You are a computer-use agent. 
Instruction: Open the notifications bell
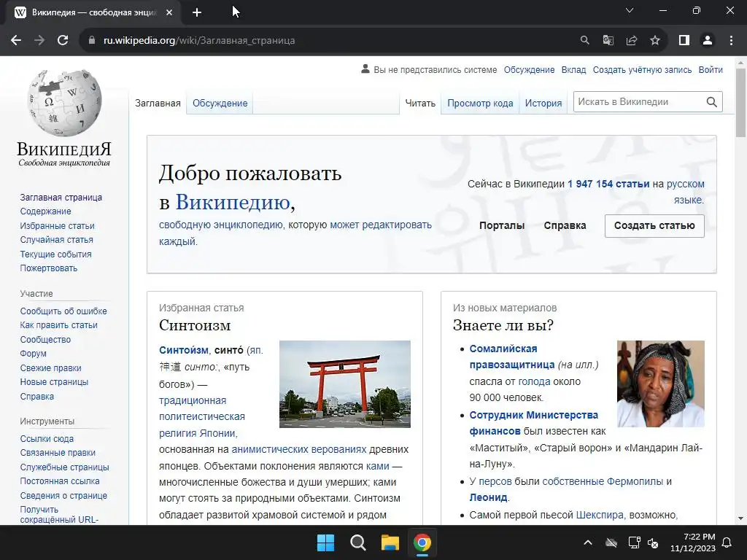coord(727,542)
